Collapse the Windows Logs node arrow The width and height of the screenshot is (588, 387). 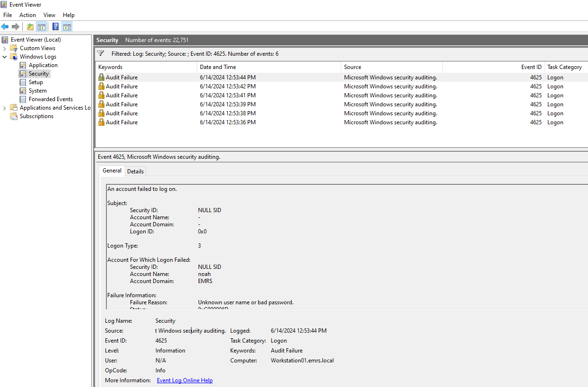[5, 57]
